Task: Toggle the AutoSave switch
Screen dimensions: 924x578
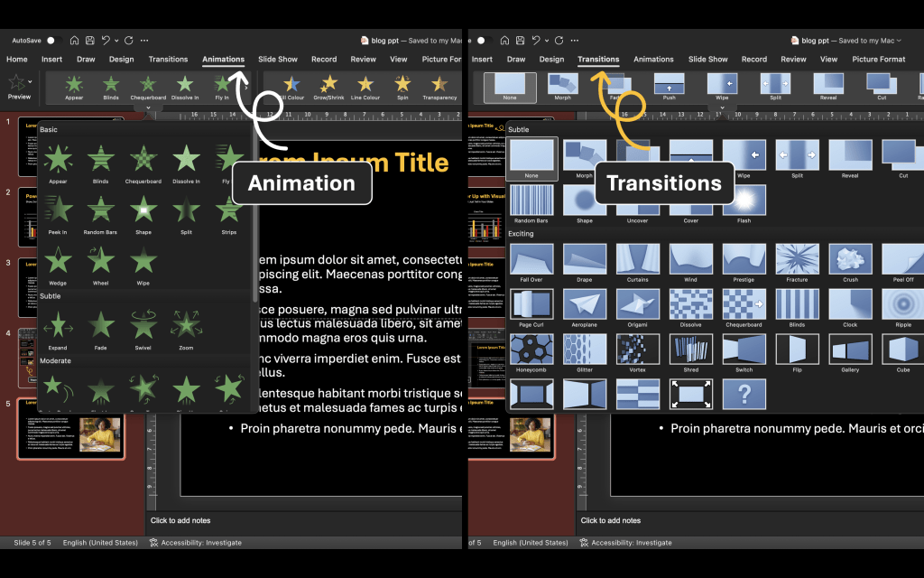Action: (x=51, y=41)
